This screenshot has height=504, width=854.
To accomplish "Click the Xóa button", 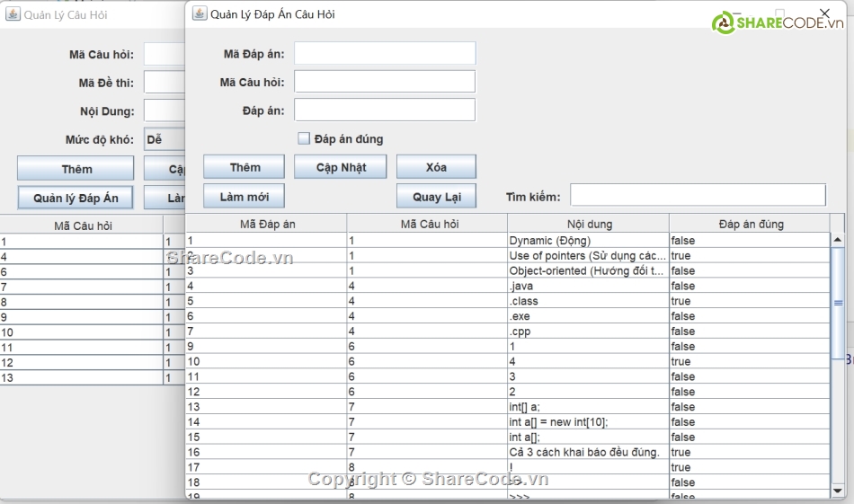I will [x=436, y=167].
